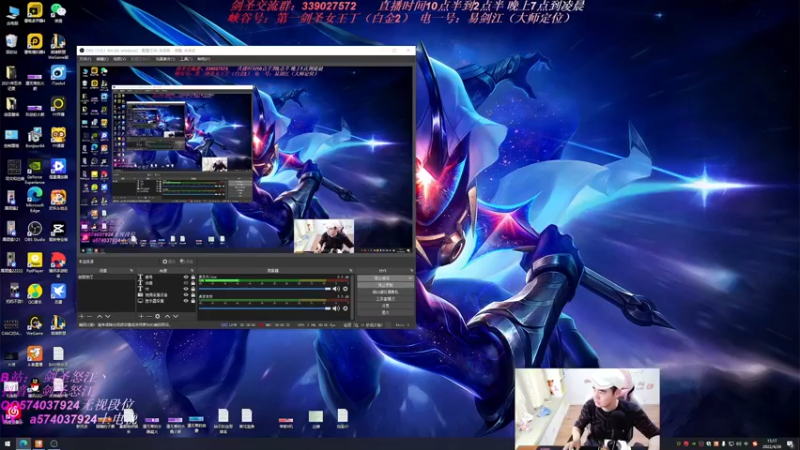
Task: Open Settings from OBS controls
Action: click(x=385, y=306)
